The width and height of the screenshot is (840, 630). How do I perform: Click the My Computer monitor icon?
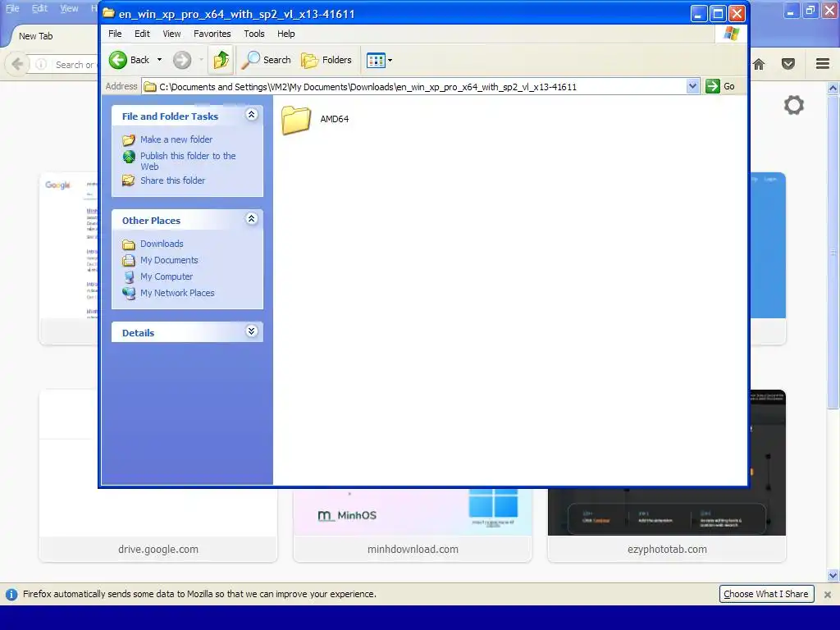(x=129, y=277)
